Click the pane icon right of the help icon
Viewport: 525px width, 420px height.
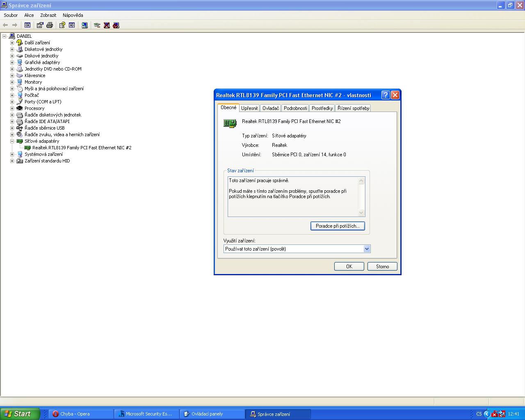point(72,25)
